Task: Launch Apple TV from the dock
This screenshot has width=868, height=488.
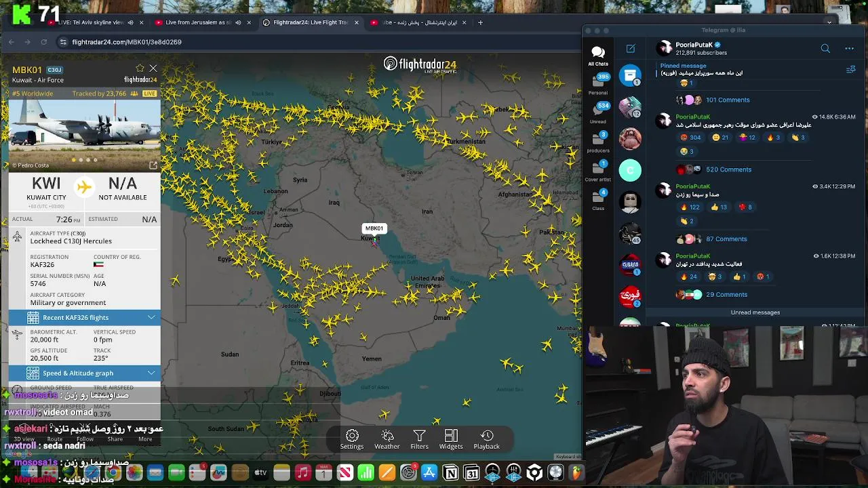Action: point(260,472)
